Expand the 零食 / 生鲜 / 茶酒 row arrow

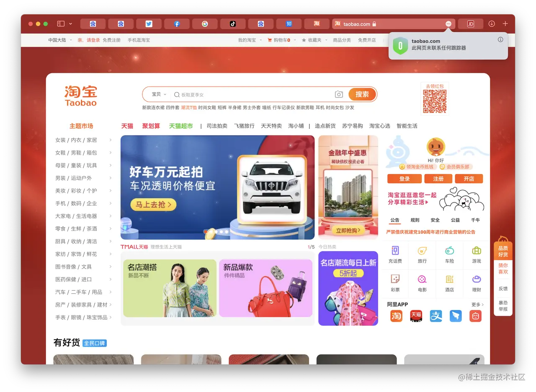tap(111, 228)
